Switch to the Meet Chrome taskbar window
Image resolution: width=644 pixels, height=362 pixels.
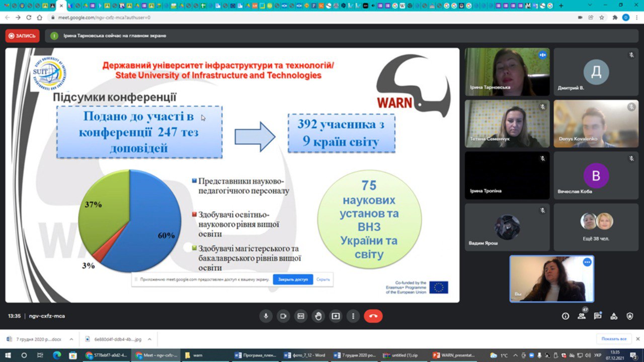pyautogui.click(x=156, y=355)
